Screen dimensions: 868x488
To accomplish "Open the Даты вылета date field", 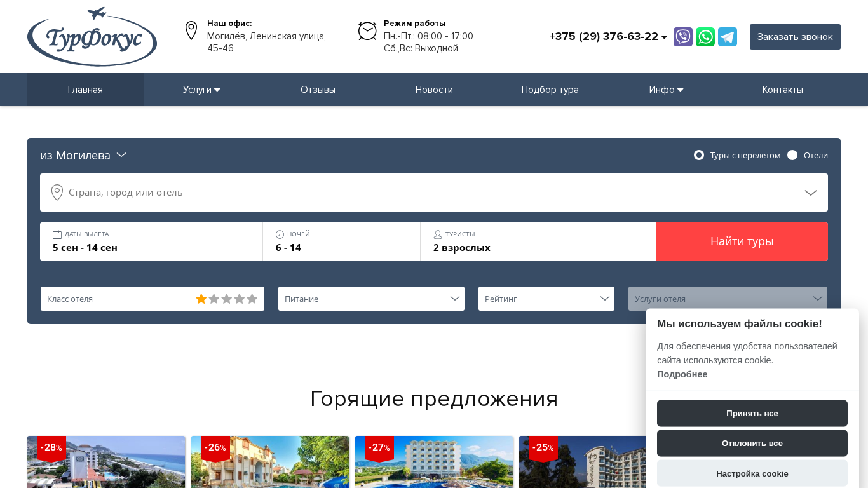I will coord(151,241).
